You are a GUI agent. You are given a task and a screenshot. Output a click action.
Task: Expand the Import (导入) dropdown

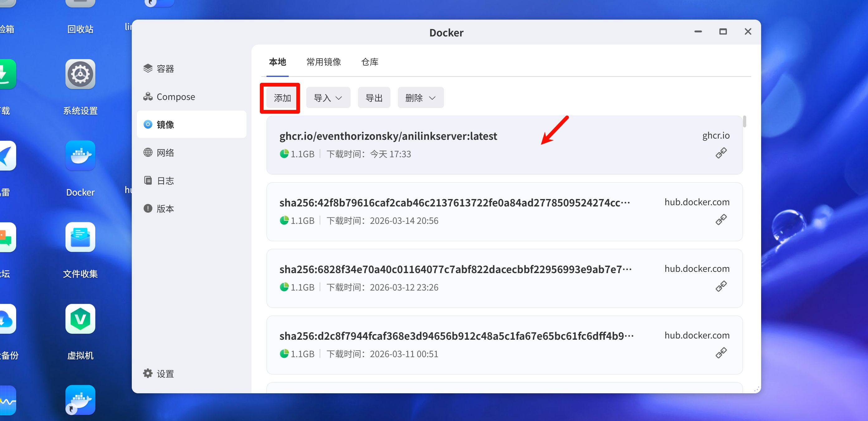tap(328, 98)
